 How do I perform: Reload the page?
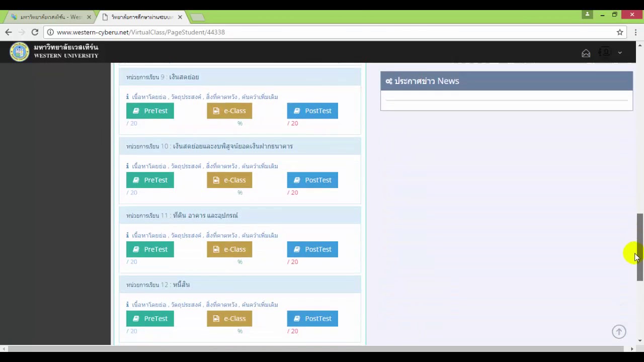pyautogui.click(x=35, y=32)
